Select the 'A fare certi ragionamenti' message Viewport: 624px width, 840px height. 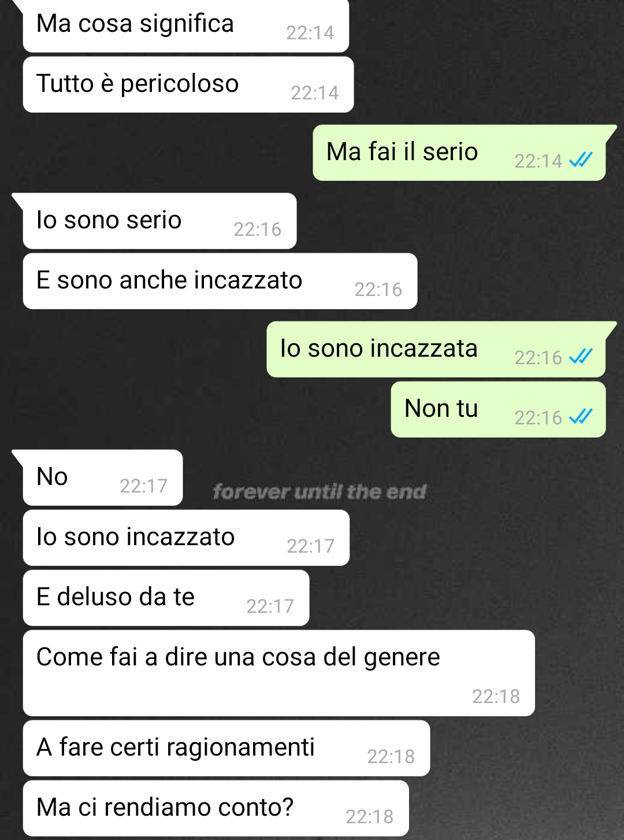tap(226, 748)
